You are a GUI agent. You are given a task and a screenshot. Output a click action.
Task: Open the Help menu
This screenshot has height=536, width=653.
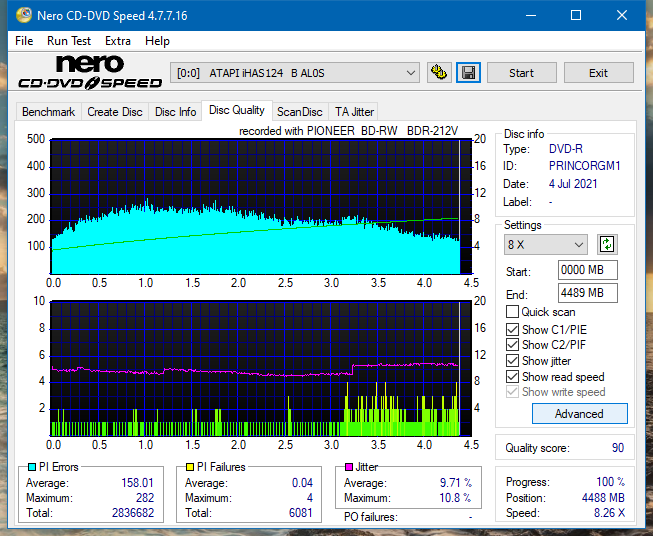coord(157,41)
